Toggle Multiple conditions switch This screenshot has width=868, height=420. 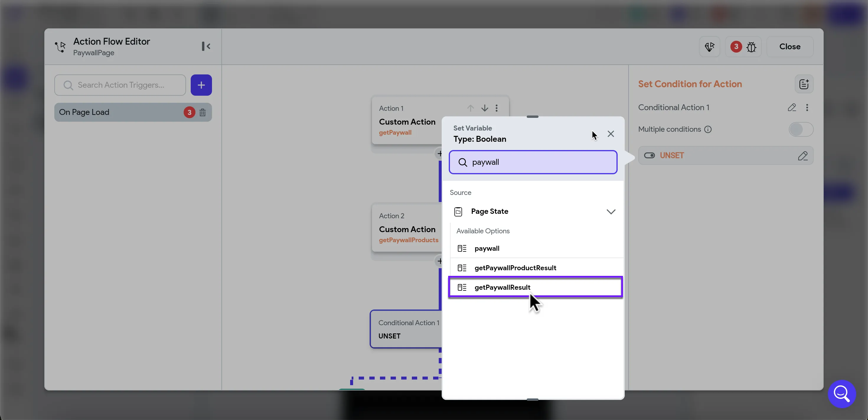pyautogui.click(x=801, y=129)
